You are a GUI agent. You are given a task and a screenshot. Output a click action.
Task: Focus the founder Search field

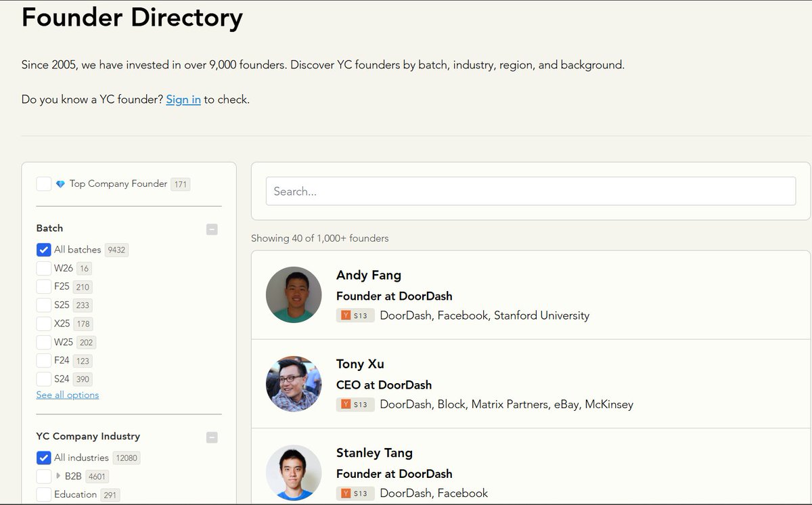click(x=531, y=191)
